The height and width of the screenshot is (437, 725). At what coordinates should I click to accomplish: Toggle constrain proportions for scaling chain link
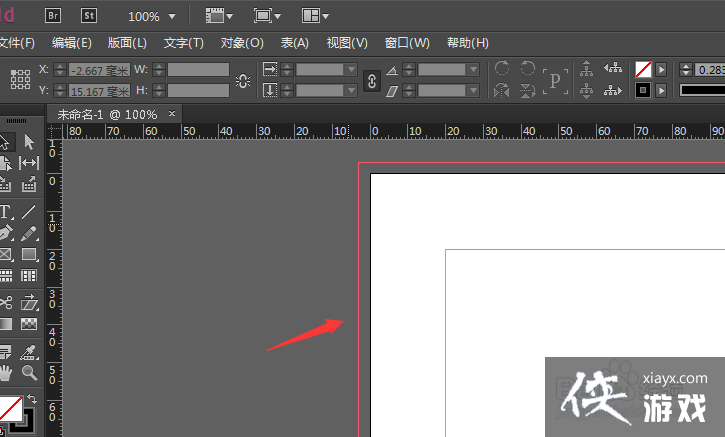click(372, 81)
